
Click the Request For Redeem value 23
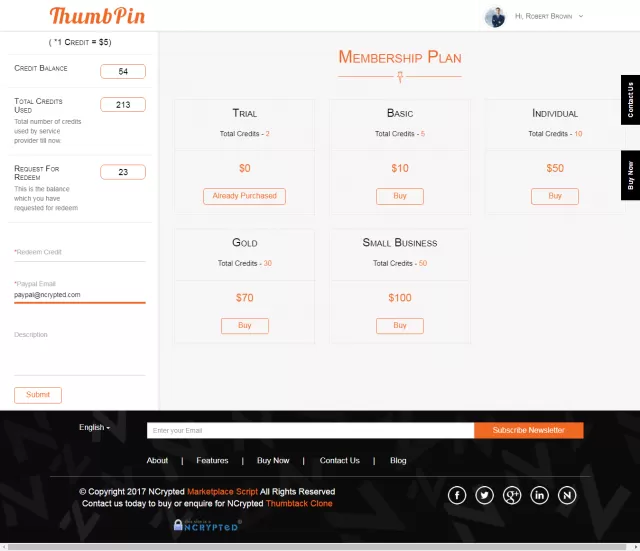point(123,172)
